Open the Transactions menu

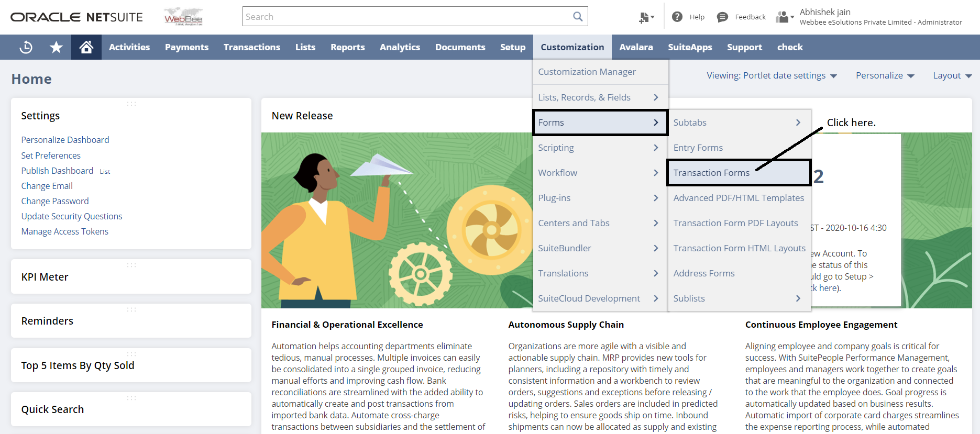coord(252,47)
